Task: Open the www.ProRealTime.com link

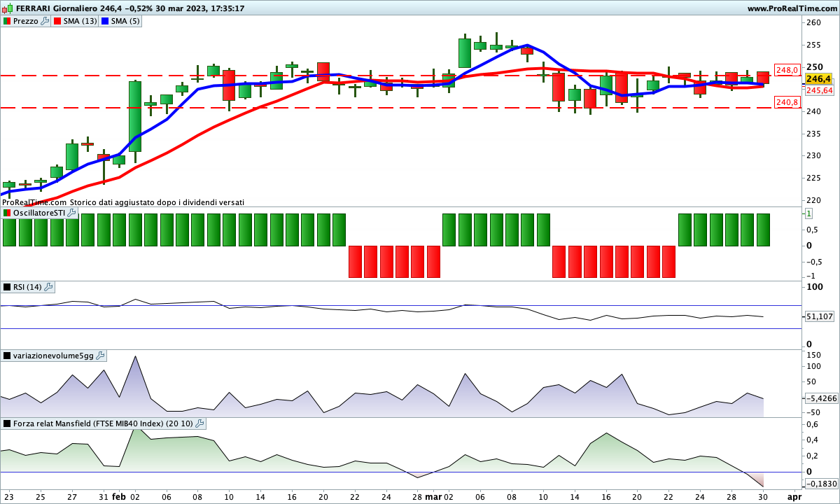Action: (792, 8)
